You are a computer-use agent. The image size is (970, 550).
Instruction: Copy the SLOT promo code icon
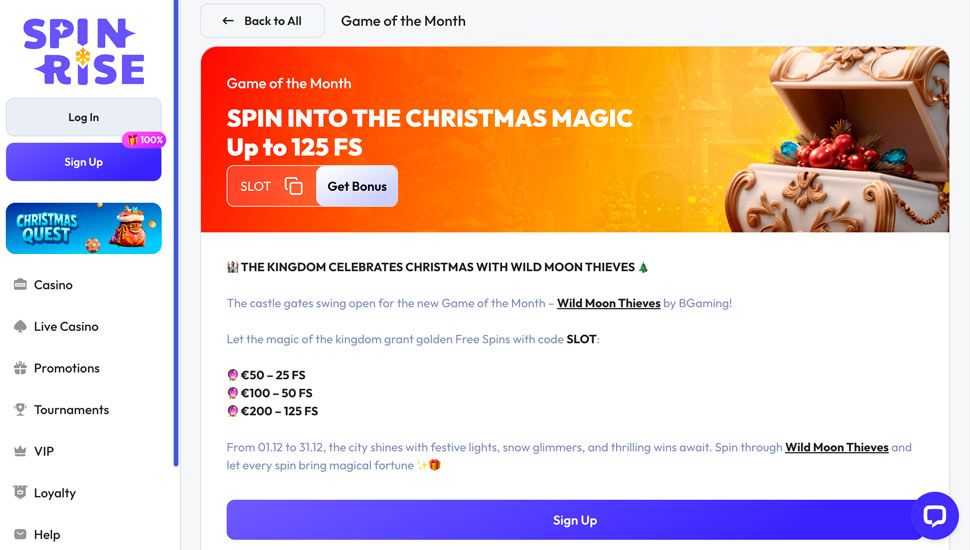(x=293, y=186)
